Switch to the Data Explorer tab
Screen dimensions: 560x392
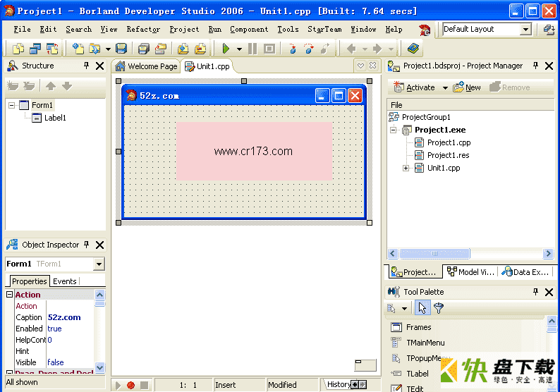[525, 272]
